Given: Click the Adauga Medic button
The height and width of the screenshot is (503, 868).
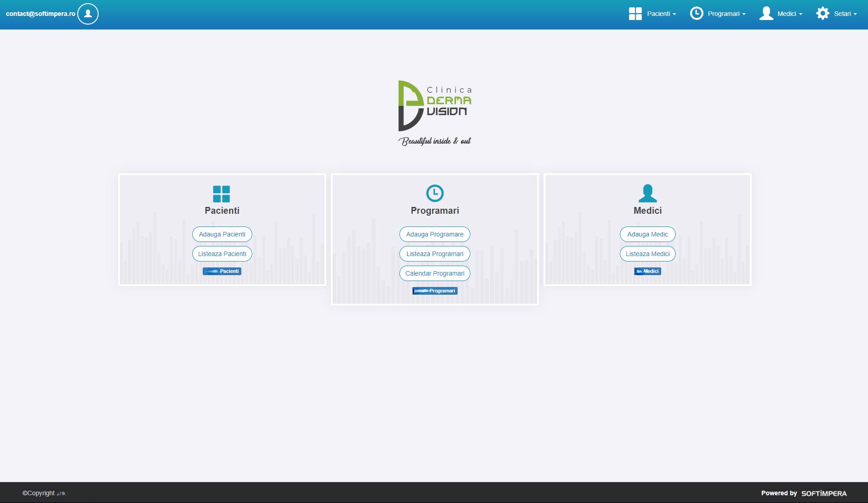Looking at the screenshot, I should pyautogui.click(x=648, y=234).
